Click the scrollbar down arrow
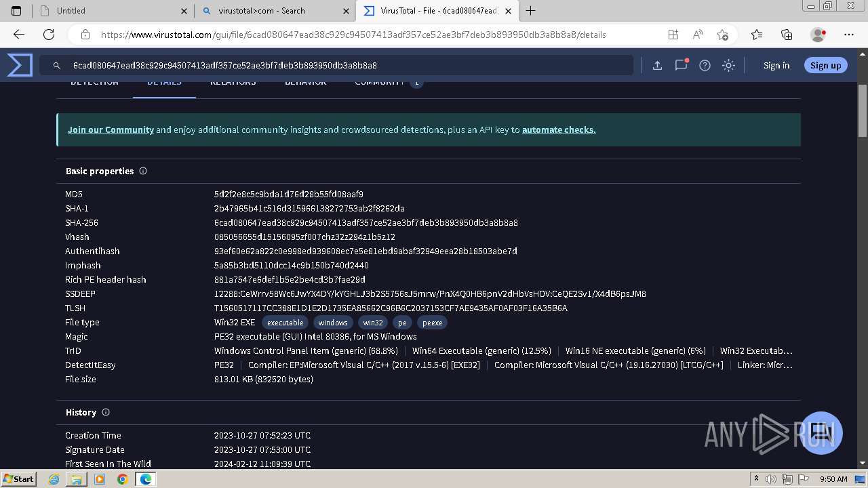 pos(863,464)
